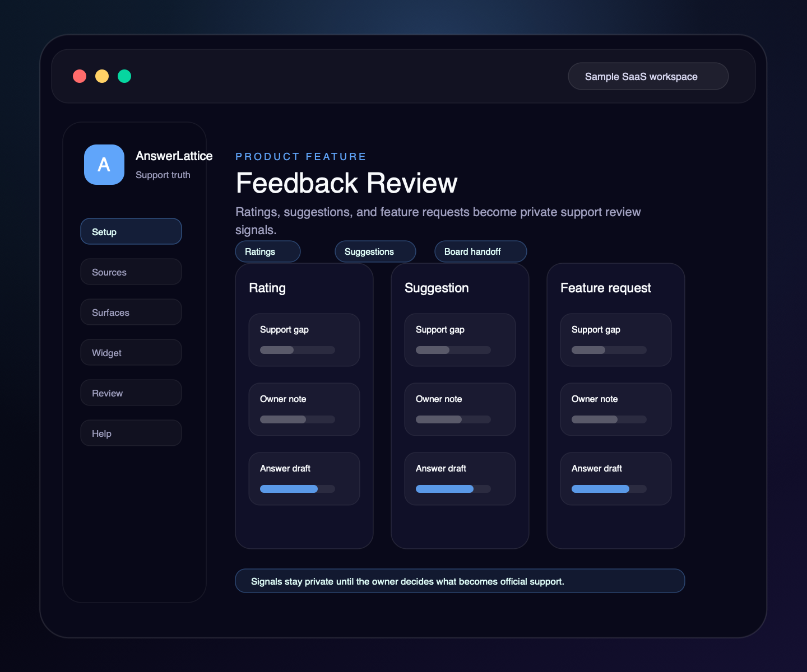Click Owner note card under Rating
807x672 pixels.
[x=304, y=409]
